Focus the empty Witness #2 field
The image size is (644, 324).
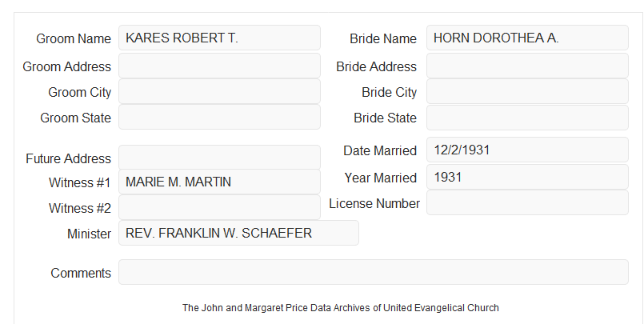[219, 207]
